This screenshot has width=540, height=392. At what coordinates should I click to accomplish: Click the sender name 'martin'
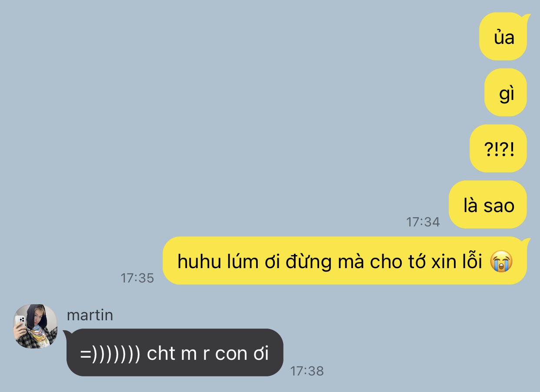click(x=90, y=315)
